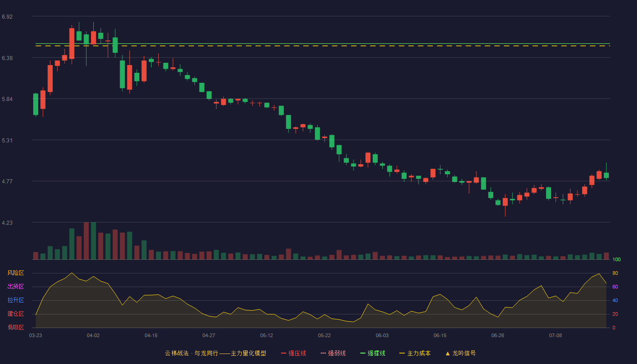Click the 03-23 date label
The height and width of the screenshot is (364, 637).
[x=35, y=335]
